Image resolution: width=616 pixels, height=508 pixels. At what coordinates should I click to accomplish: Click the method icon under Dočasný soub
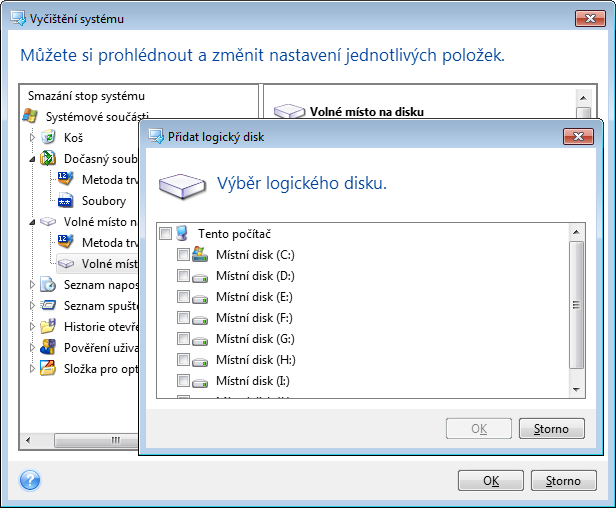point(65,179)
